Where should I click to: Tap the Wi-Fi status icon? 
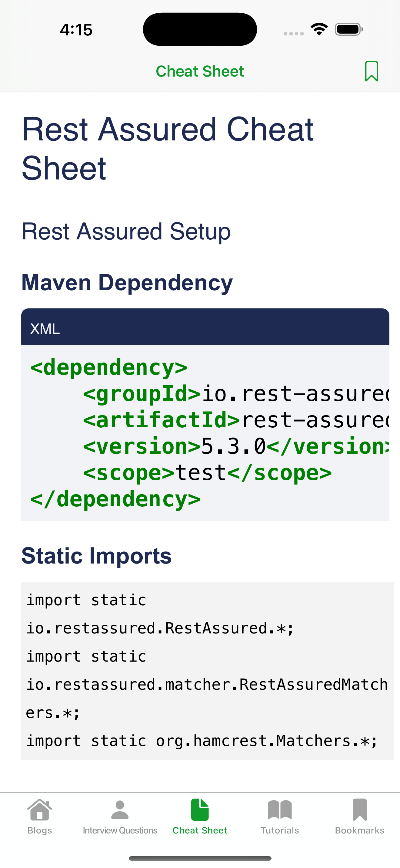pyautogui.click(x=319, y=29)
